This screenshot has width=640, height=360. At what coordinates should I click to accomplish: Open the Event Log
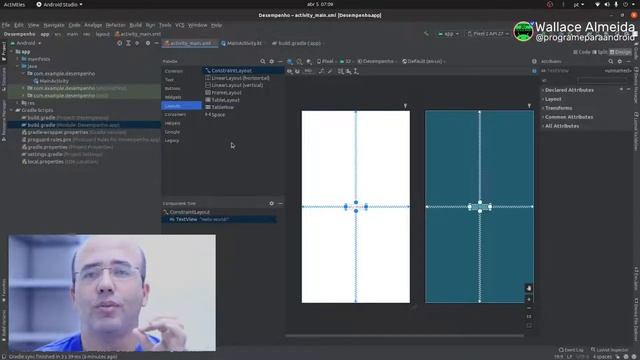coord(571,350)
